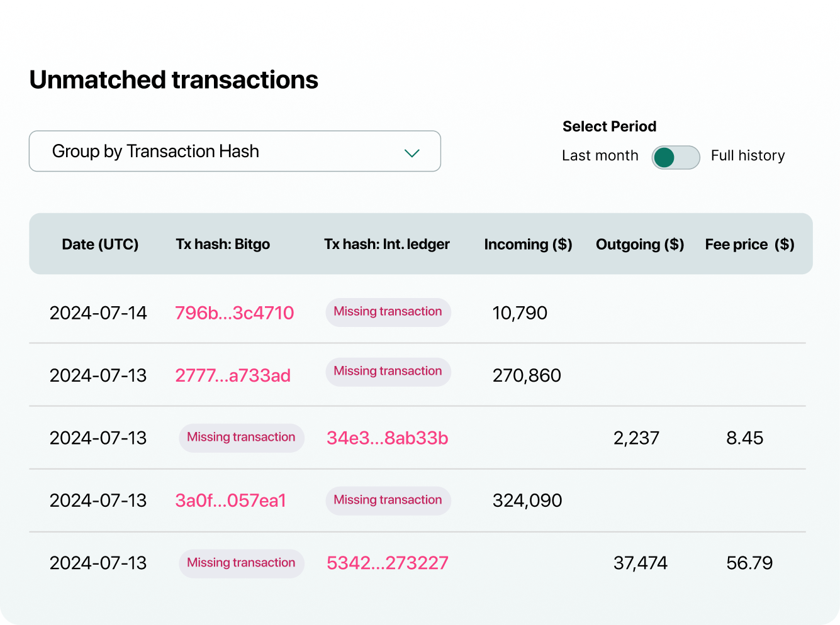Click the Outgoing ($) column header
Screen dimensions: 840x625
coord(640,244)
